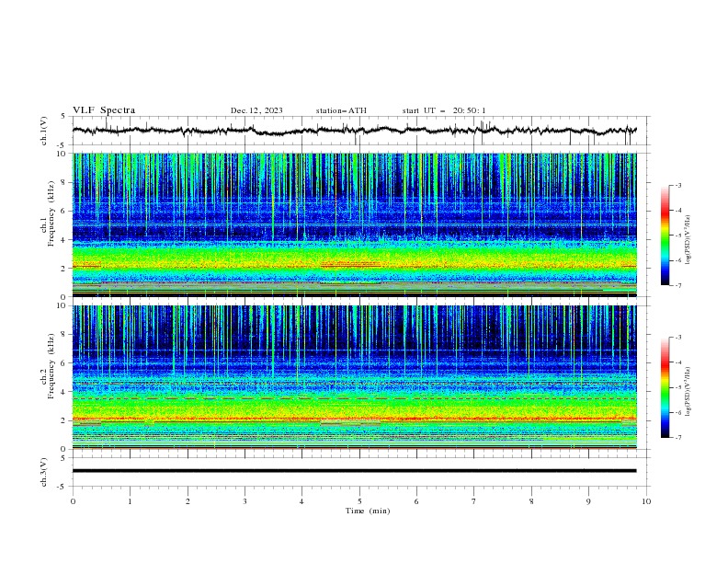This screenshot has width=728, height=563.
Task: Click time axis tick label "10"
Action: coord(646,501)
